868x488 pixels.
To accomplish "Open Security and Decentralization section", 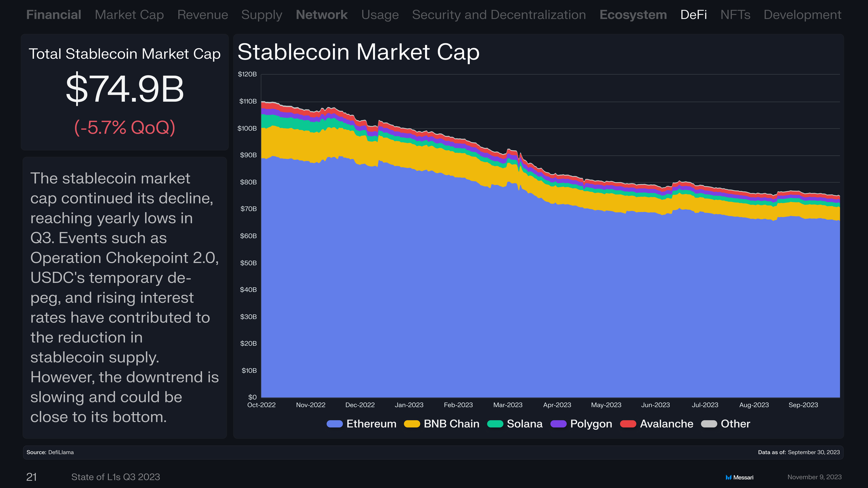I will [499, 15].
